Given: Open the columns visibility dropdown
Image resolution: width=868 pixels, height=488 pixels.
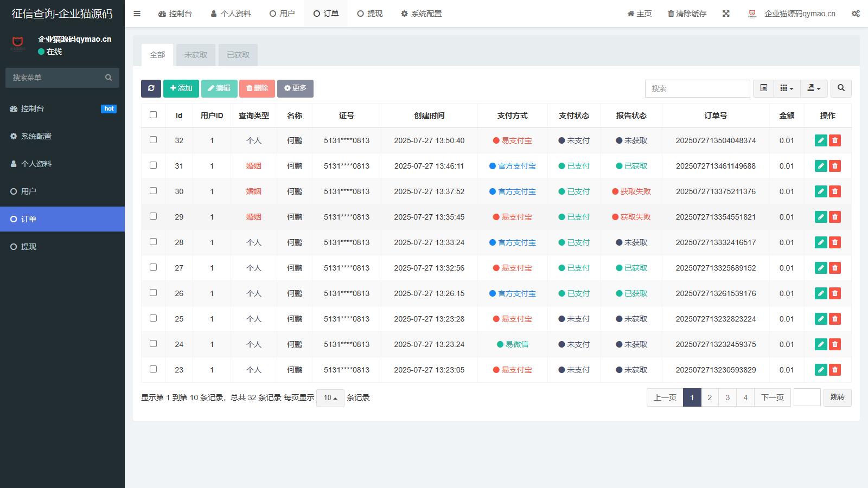Looking at the screenshot, I should [787, 88].
